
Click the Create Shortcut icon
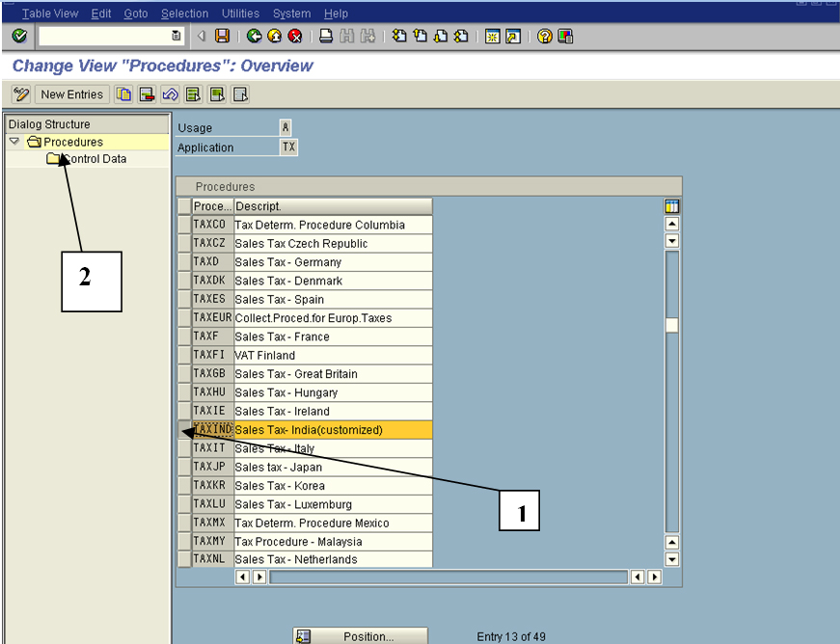513,36
